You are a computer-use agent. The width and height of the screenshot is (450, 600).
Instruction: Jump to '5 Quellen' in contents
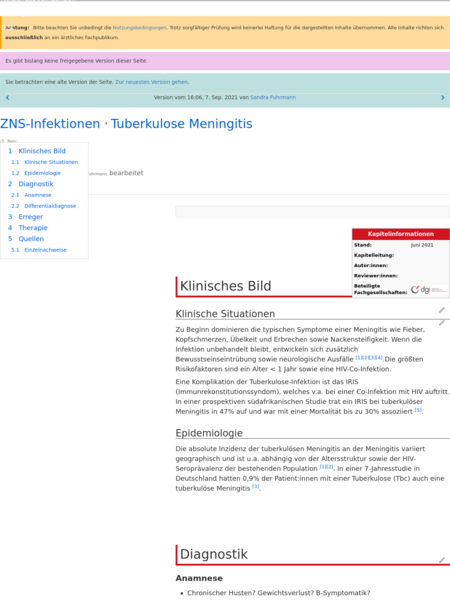(26, 239)
